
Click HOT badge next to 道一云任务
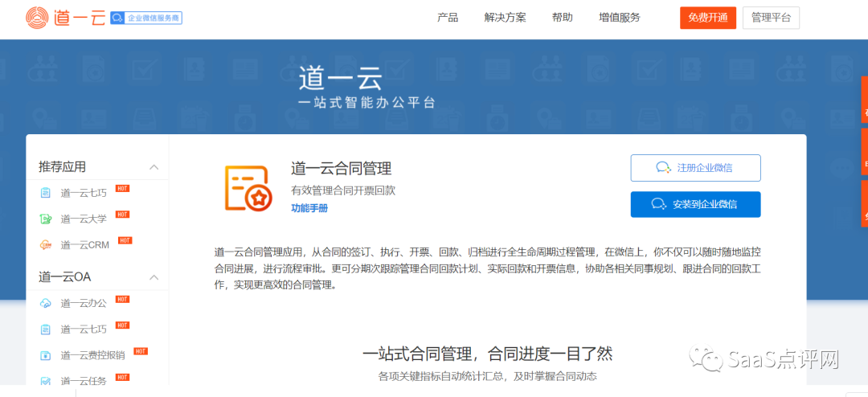(x=122, y=377)
